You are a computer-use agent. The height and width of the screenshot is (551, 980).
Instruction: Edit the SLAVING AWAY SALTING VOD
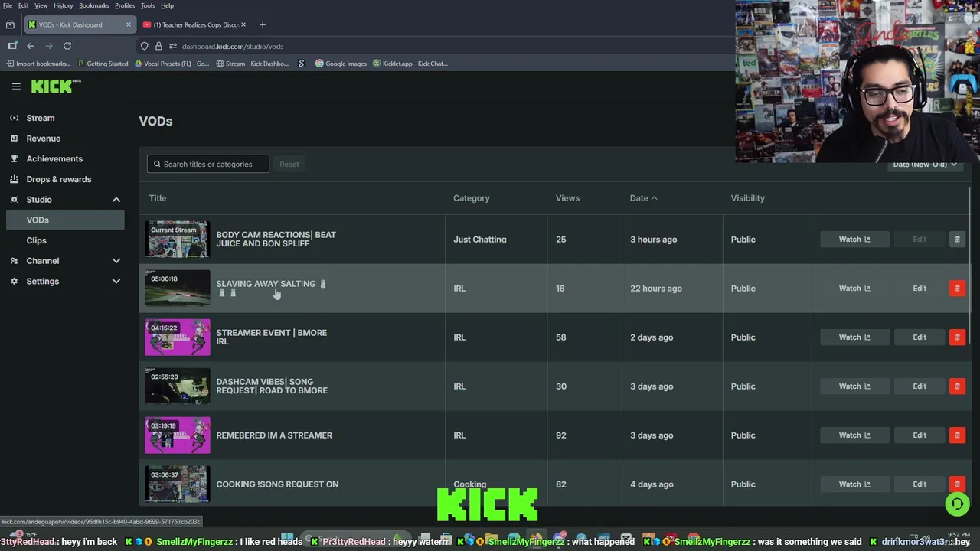coord(920,289)
